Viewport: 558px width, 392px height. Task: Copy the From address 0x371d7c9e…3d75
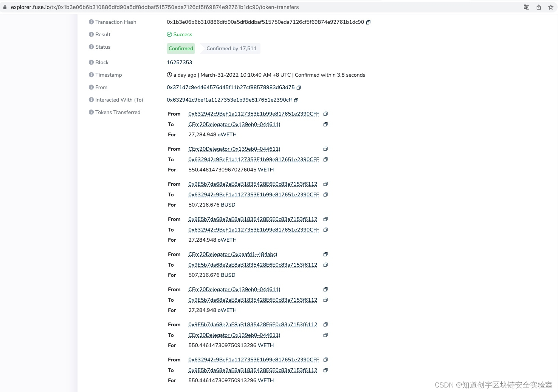coord(299,88)
